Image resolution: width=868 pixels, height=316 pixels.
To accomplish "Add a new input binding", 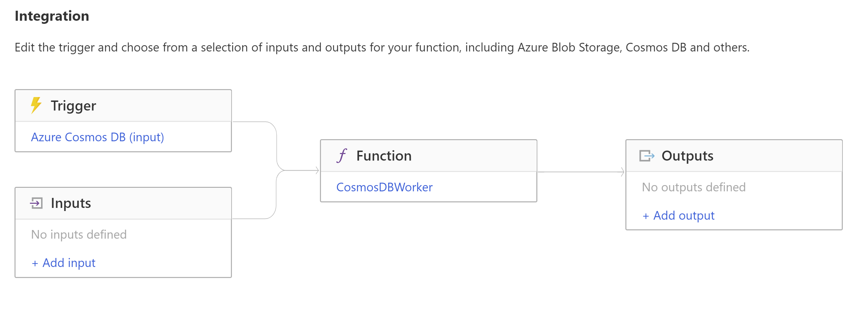I will [x=64, y=263].
